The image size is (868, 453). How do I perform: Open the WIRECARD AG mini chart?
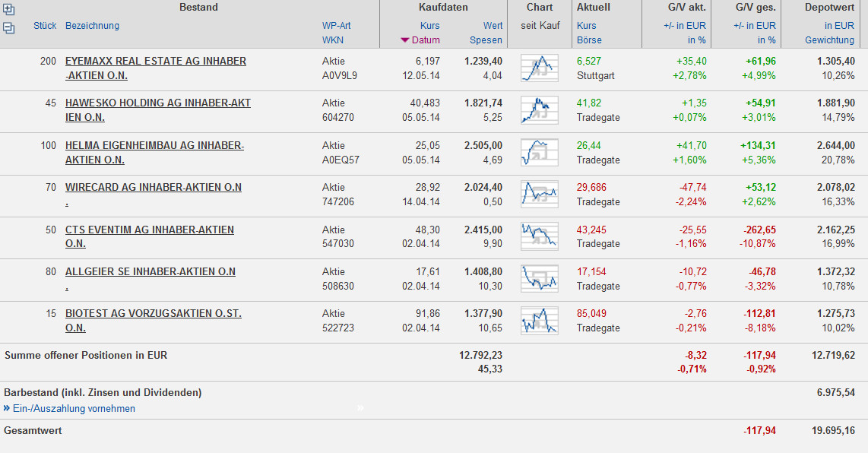(540, 195)
